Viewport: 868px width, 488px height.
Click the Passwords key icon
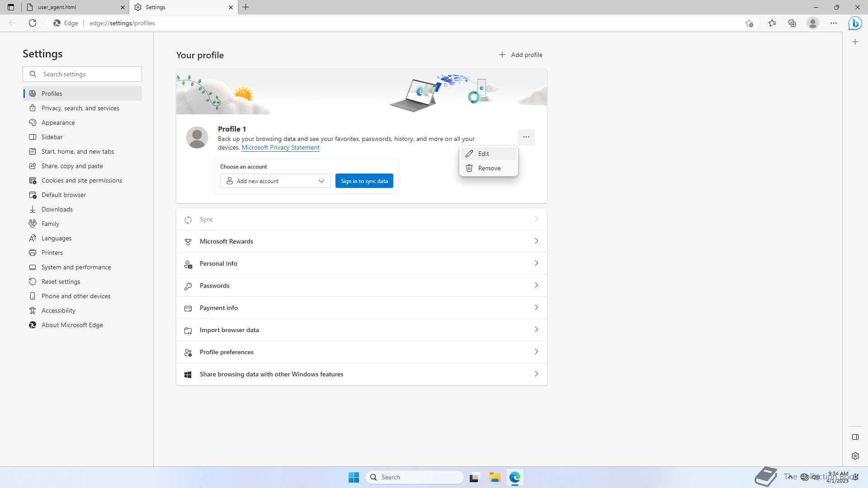point(188,286)
